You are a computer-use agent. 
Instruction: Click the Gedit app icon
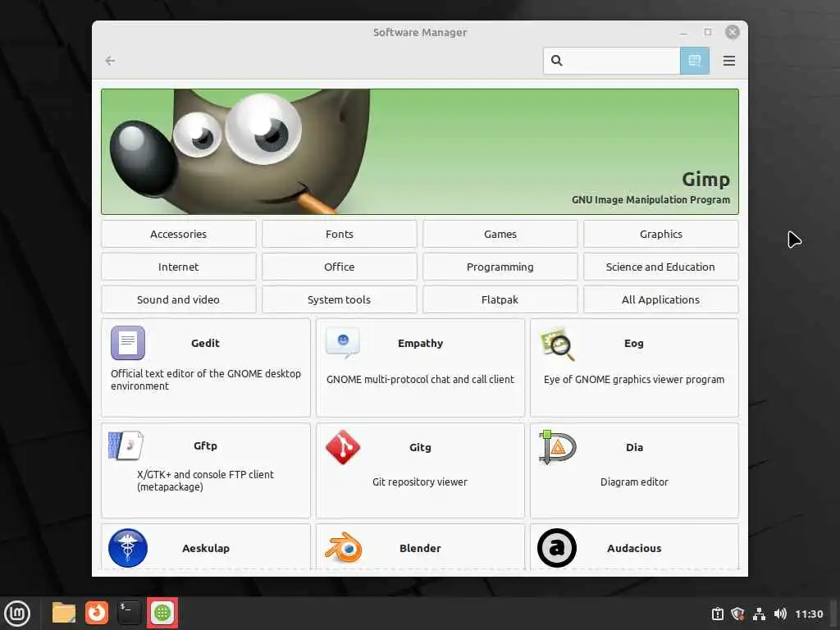(x=127, y=343)
